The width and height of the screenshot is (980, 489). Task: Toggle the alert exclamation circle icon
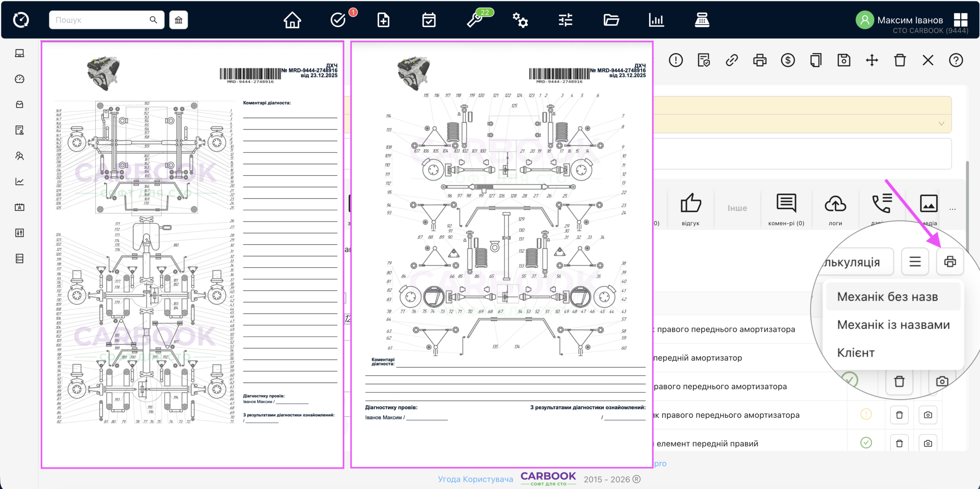pyautogui.click(x=676, y=60)
